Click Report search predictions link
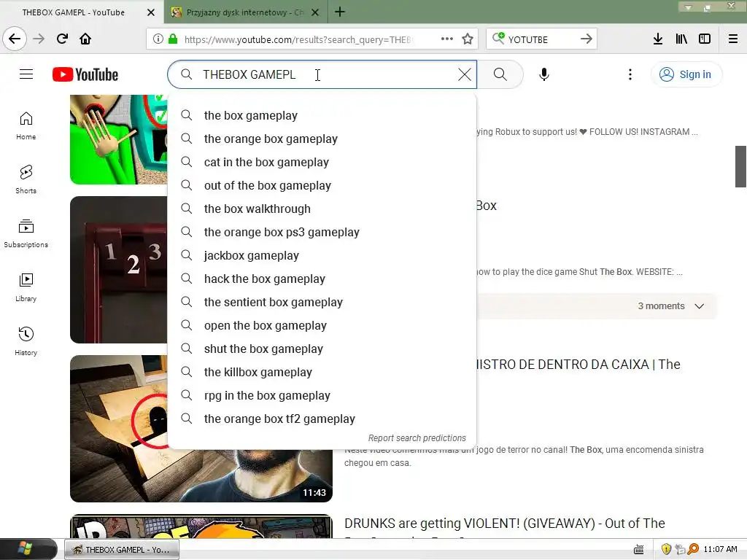747x560 pixels. point(417,438)
